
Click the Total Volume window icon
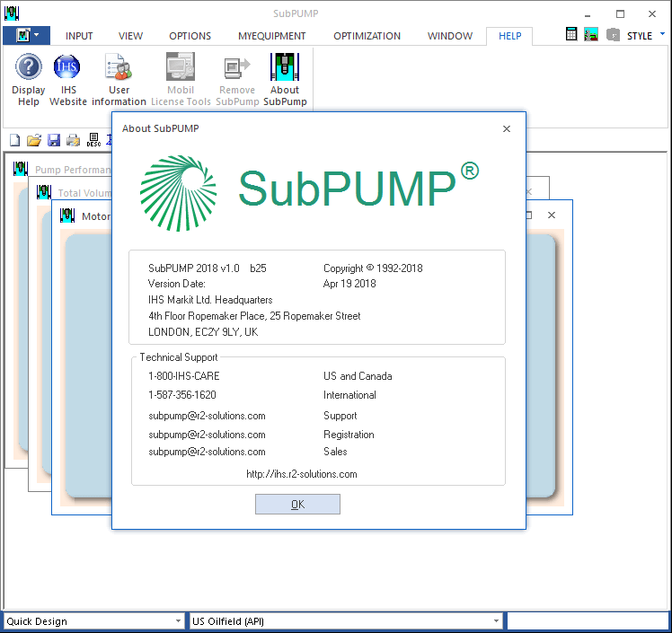point(44,192)
